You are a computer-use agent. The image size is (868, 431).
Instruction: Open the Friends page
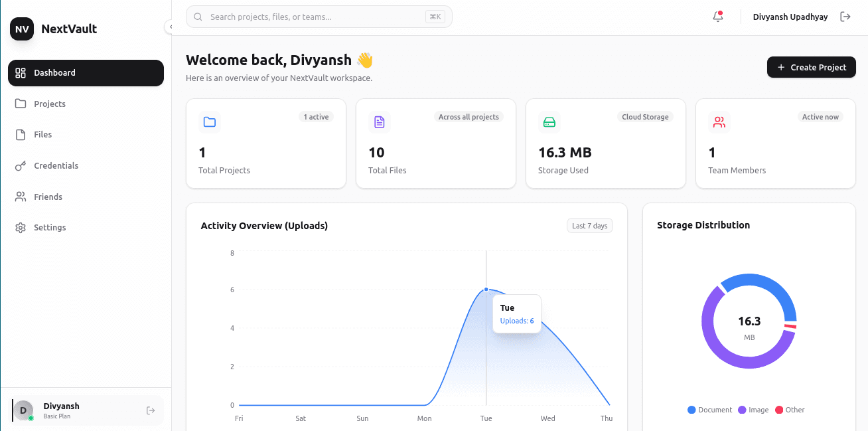(86, 197)
